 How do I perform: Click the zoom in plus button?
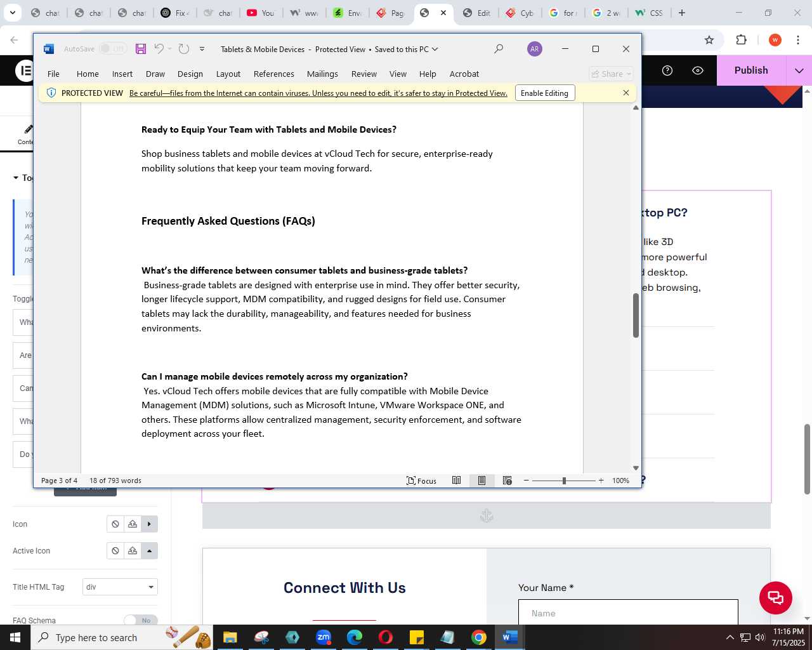[x=601, y=481]
